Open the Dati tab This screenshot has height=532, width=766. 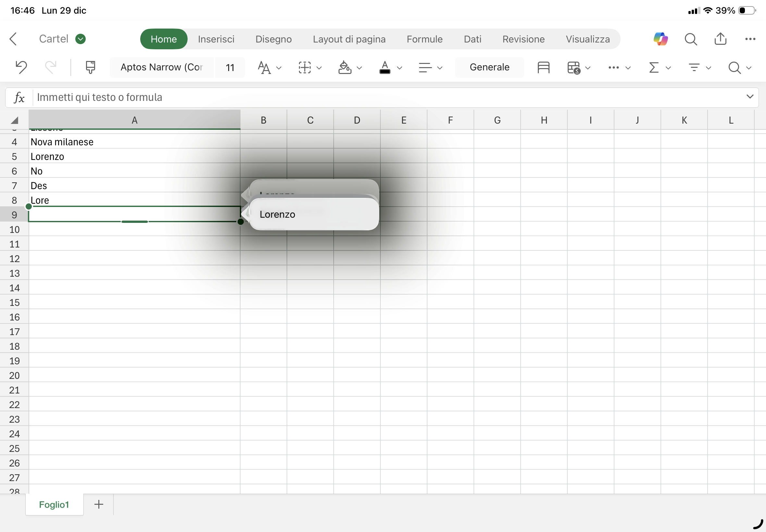473,39
